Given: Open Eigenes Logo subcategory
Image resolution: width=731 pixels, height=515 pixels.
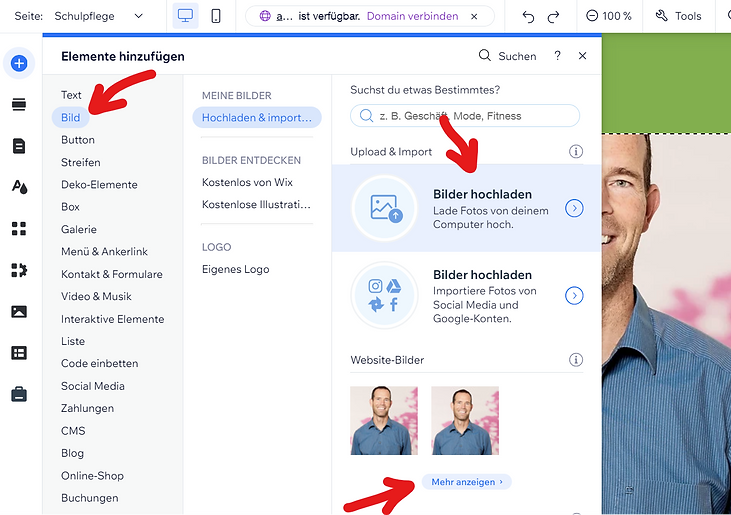Looking at the screenshot, I should point(235,269).
